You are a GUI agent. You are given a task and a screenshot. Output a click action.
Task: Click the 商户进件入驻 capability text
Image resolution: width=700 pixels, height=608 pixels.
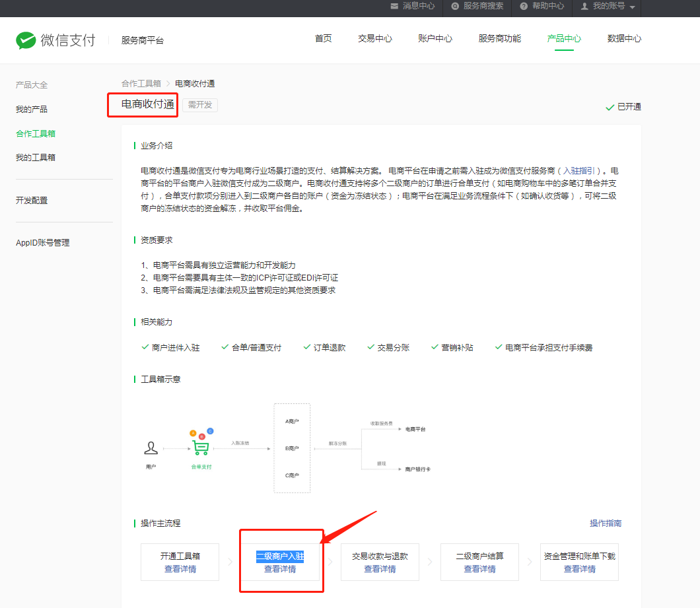pos(176,348)
